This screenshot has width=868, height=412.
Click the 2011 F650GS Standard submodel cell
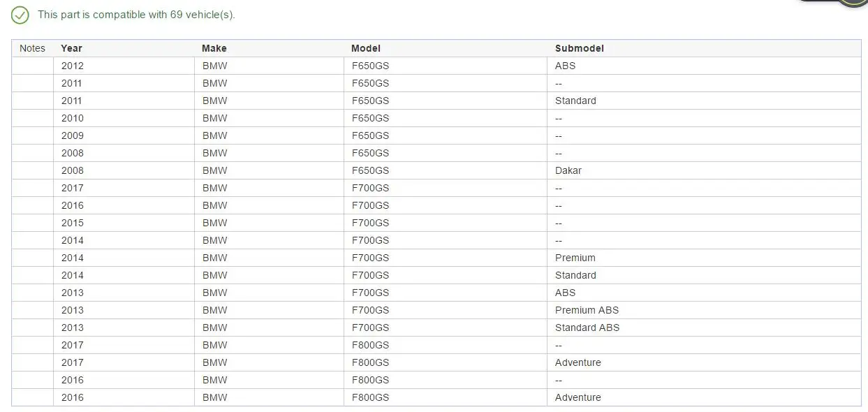click(x=575, y=101)
